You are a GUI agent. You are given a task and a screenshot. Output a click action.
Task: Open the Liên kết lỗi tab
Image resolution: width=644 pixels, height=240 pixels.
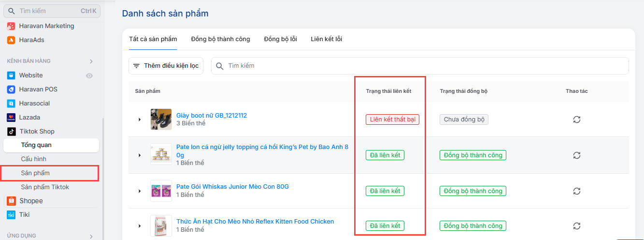(x=326, y=39)
